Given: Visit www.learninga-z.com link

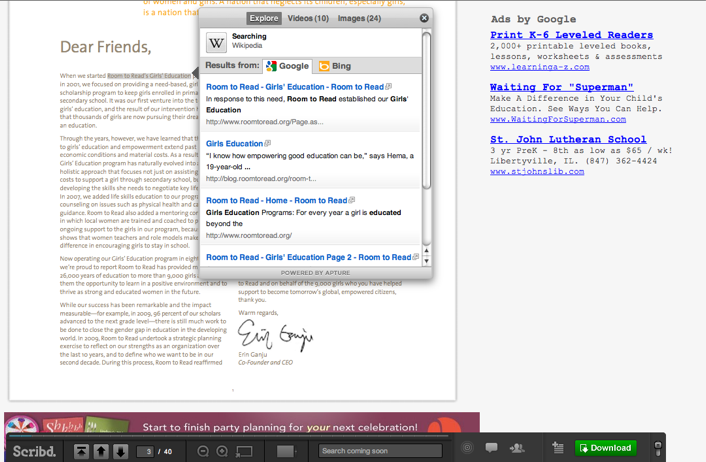Looking at the screenshot, I should coord(539,67).
